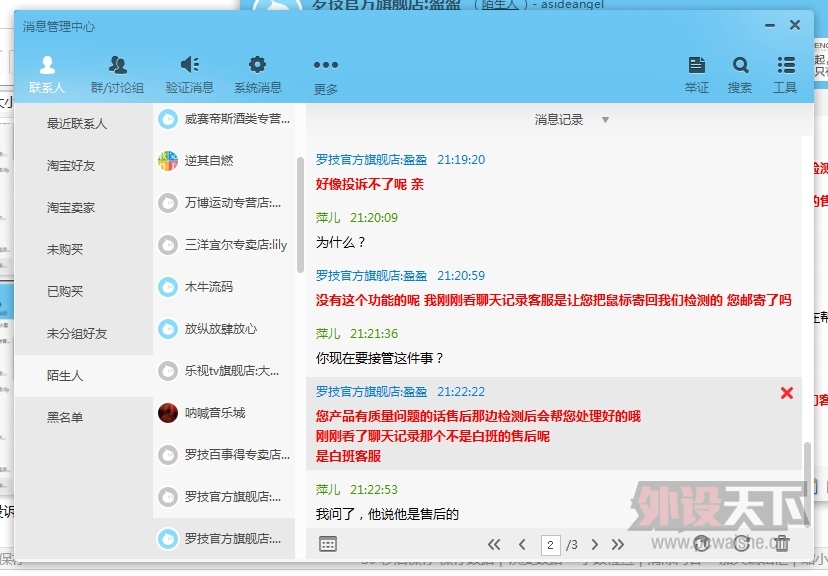Open contact 罗技百事得专卖店

(x=224, y=455)
